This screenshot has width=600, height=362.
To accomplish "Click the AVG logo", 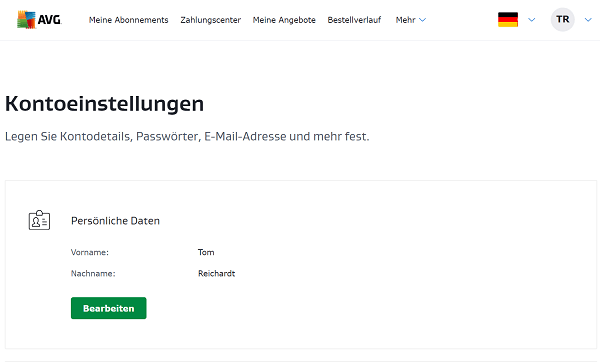I will 39,20.
